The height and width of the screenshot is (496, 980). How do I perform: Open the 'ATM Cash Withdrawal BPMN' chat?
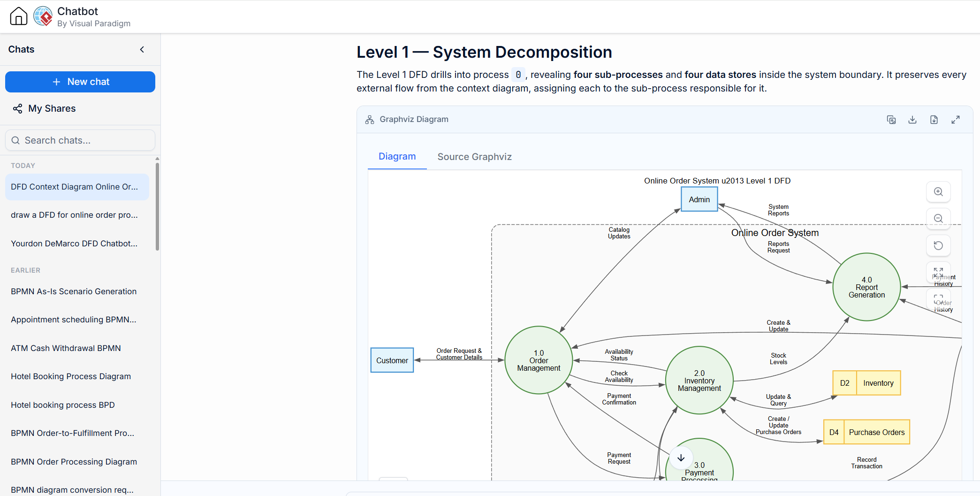tap(77, 348)
